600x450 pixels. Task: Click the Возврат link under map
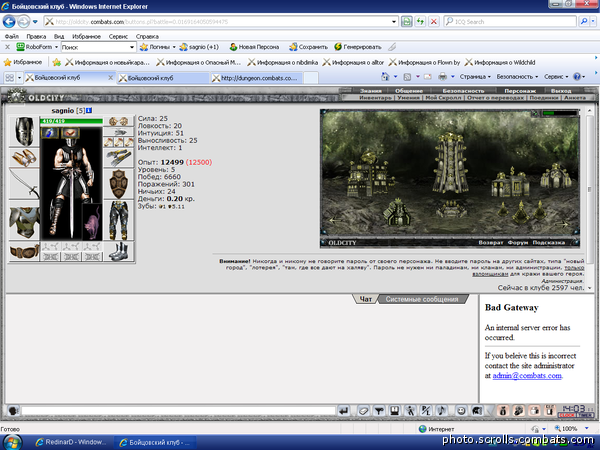[x=491, y=243]
